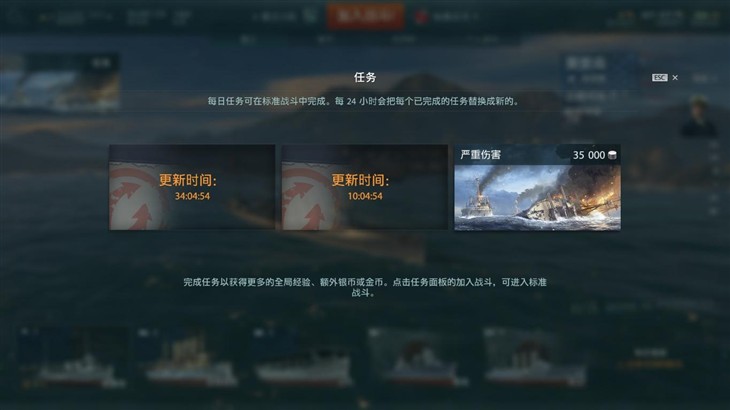
Task: Select the first ship in the bottom carousel
Action: coord(73,357)
